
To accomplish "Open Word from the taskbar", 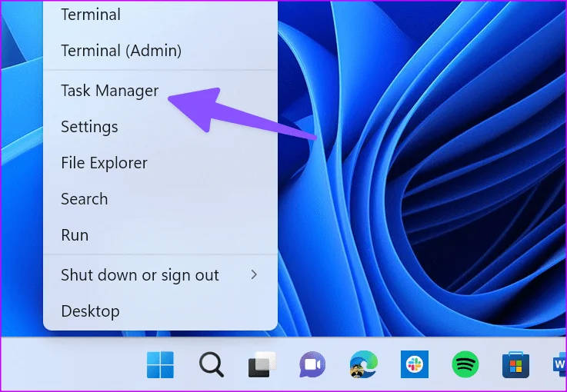I will (x=559, y=365).
